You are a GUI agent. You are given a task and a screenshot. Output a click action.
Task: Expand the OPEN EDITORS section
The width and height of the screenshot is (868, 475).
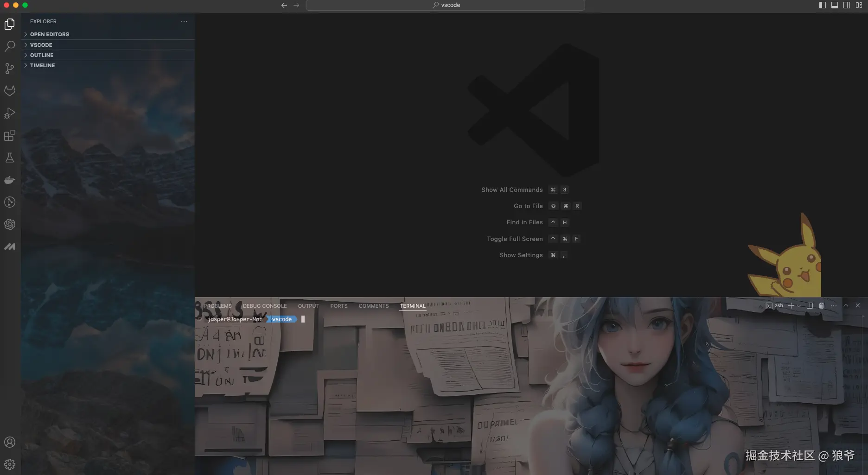click(x=108, y=34)
